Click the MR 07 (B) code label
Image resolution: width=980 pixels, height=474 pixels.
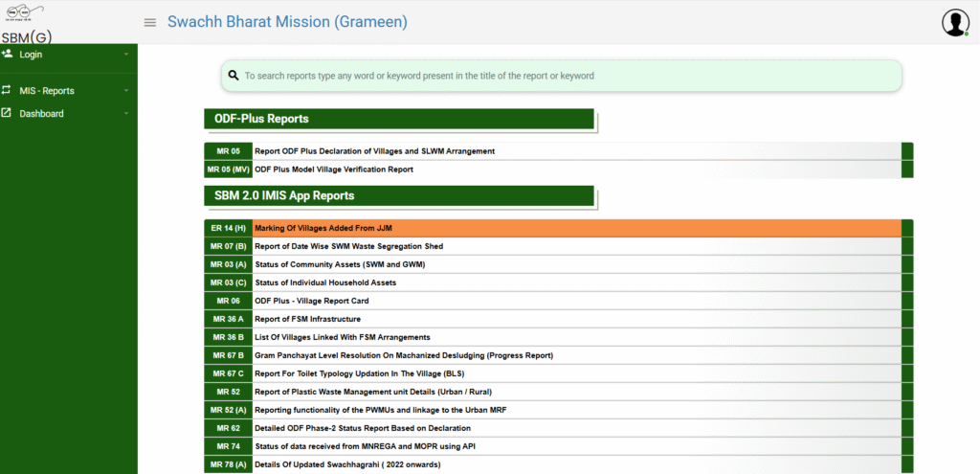coord(228,246)
